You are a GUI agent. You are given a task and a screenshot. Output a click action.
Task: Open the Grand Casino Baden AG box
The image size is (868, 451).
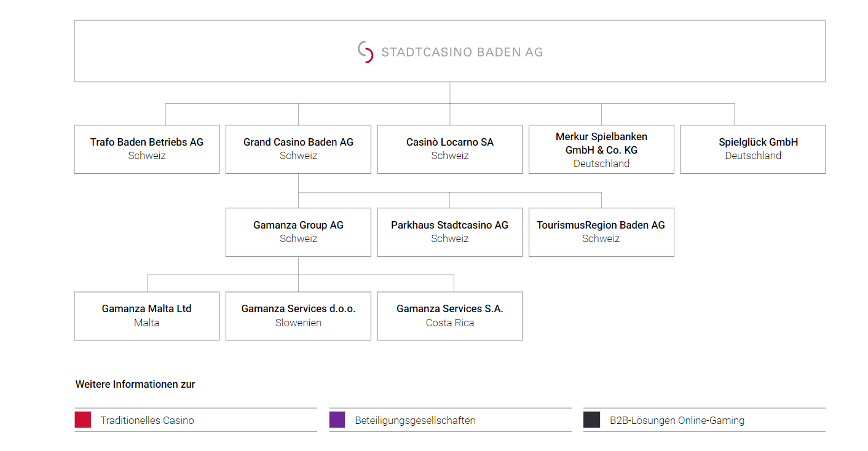[298, 149]
